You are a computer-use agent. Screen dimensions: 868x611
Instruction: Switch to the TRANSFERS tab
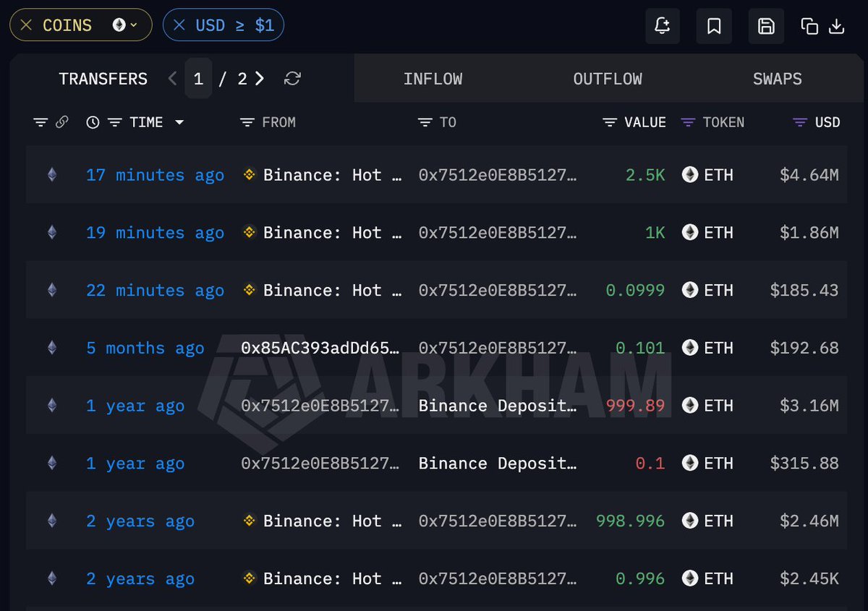[103, 79]
